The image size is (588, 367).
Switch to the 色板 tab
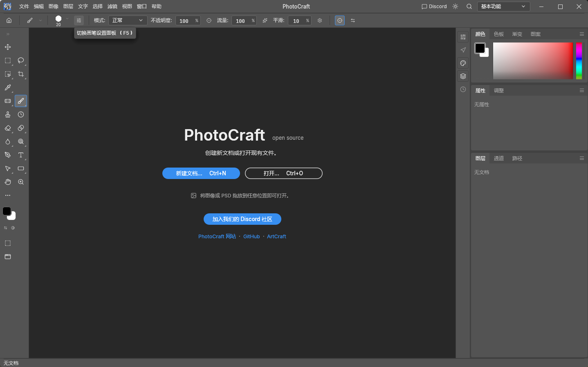(x=499, y=34)
